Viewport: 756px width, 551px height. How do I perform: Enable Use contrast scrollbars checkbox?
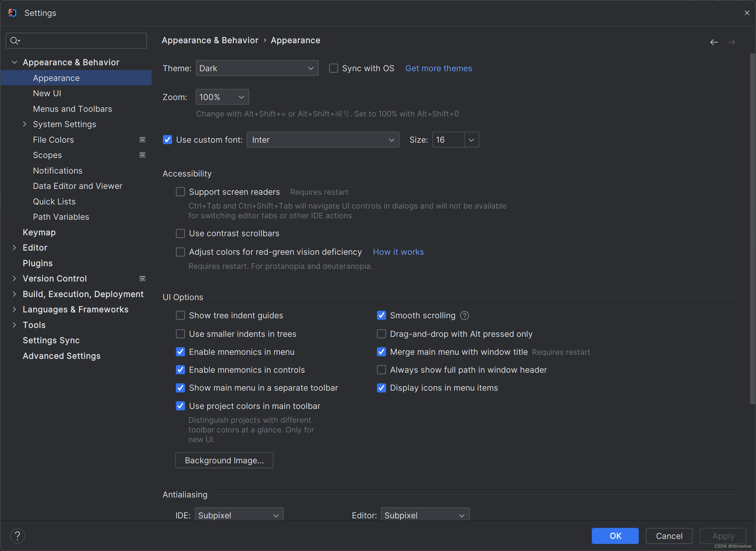point(180,234)
